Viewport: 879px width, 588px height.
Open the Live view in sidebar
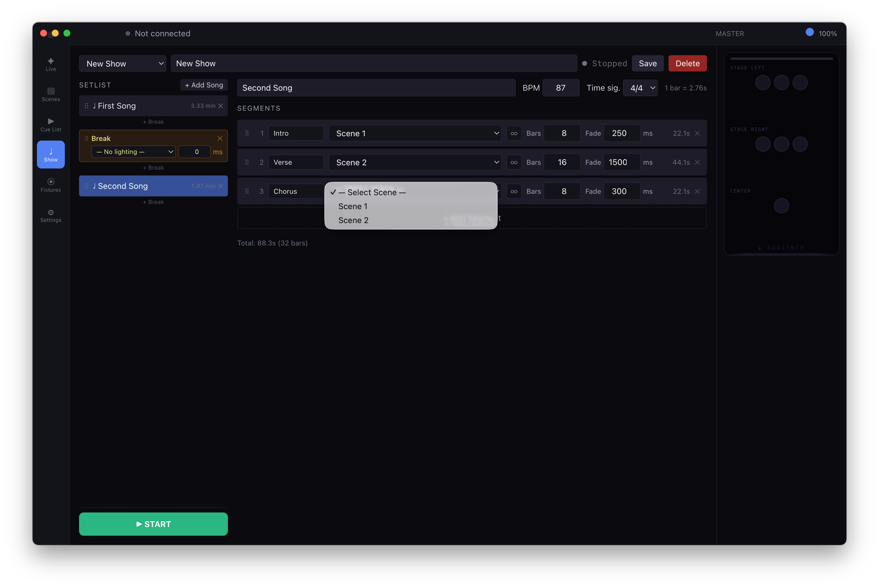coord(51,64)
